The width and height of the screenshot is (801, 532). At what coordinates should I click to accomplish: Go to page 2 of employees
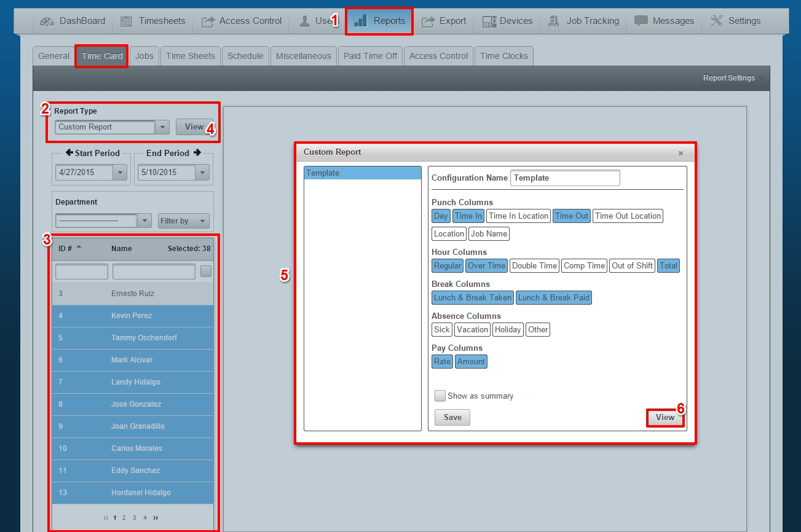124,518
